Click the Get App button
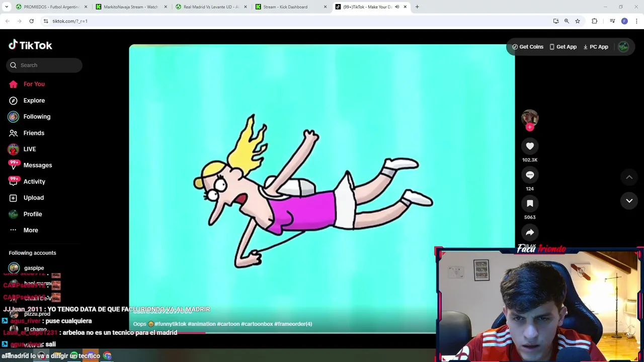The height and width of the screenshot is (362, 644). point(563,47)
